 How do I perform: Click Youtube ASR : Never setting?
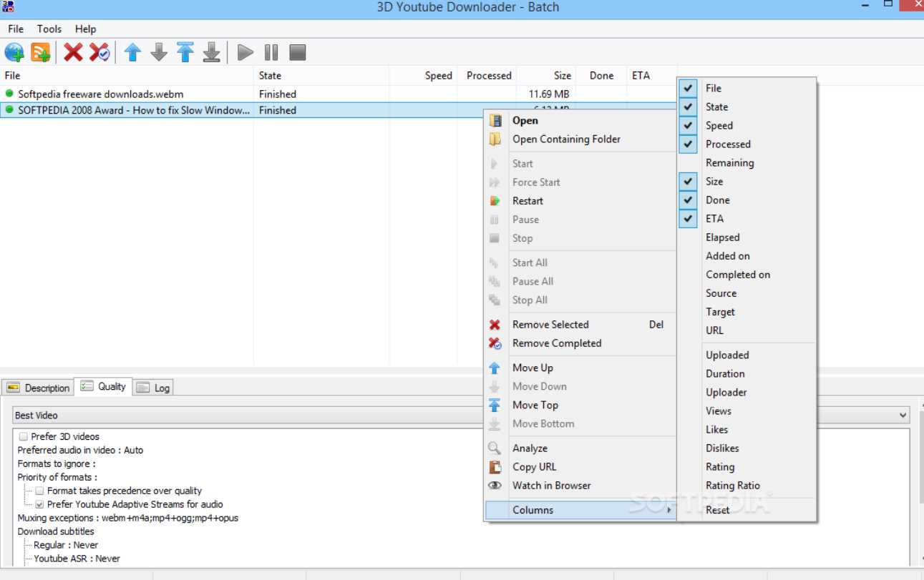pos(77,559)
